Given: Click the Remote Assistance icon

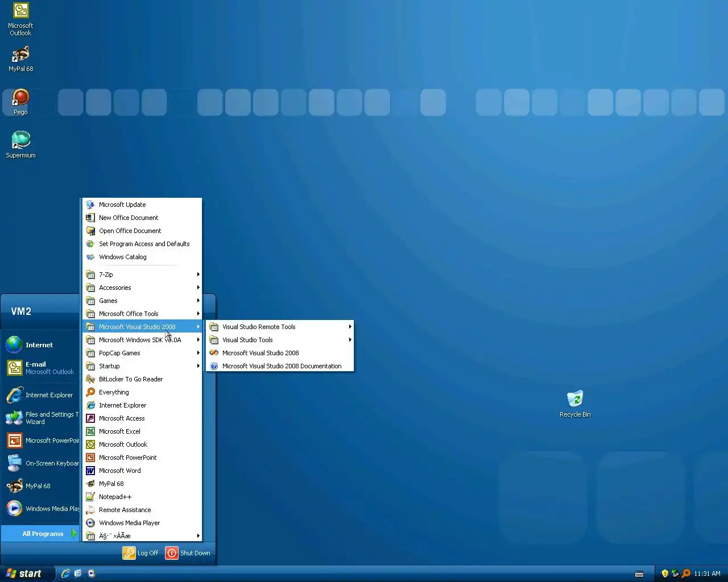Looking at the screenshot, I should (90, 510).
